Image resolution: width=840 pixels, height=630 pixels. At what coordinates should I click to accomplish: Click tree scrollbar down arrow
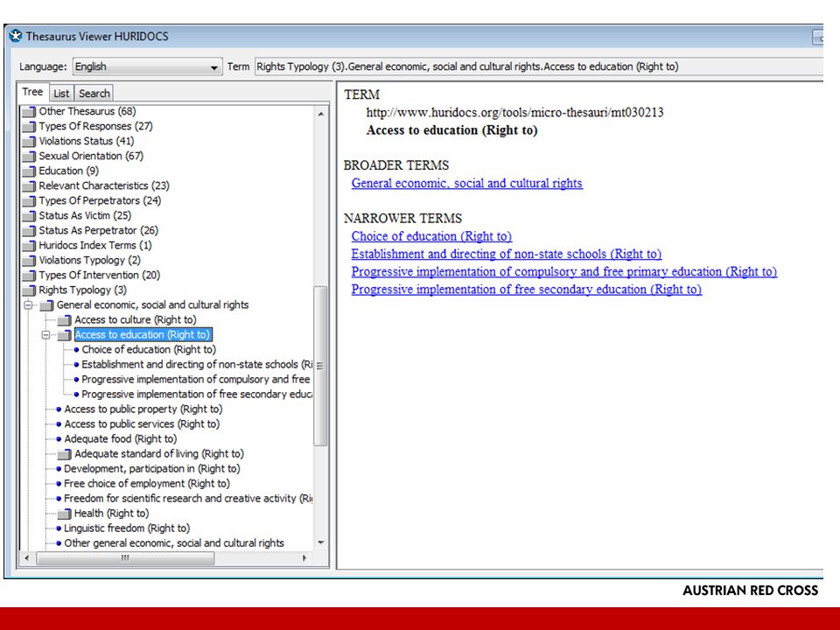point(320,542)
